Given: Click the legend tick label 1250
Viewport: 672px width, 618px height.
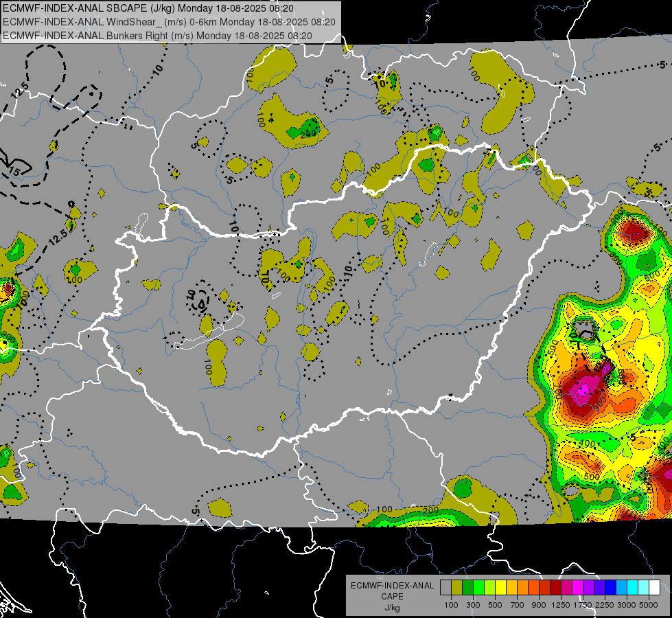Looking at the screenshot, I should point(561,605).
